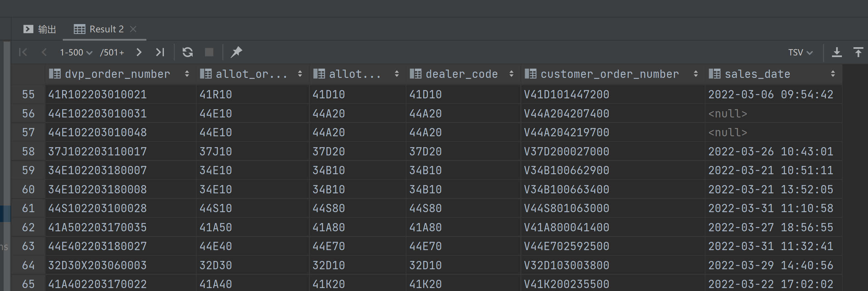Close the Result 2 tab

click(133, 29)
